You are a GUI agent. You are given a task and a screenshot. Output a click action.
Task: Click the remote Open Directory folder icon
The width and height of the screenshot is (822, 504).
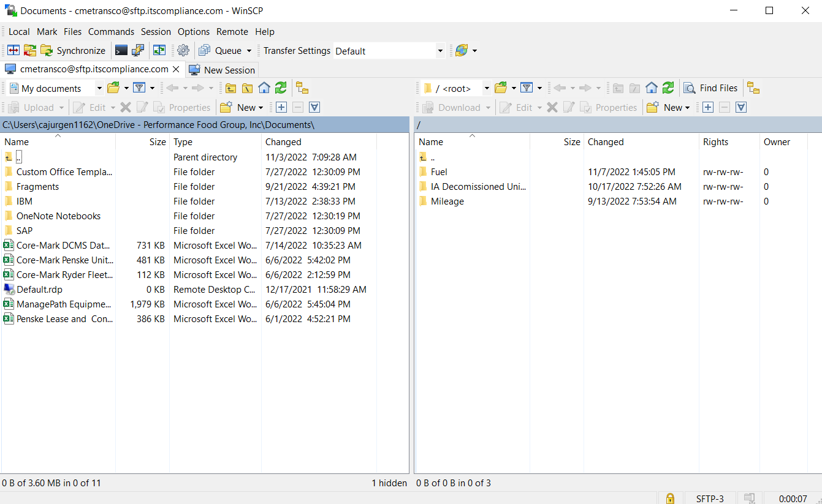pyautogui.click(x=501, y=88)
